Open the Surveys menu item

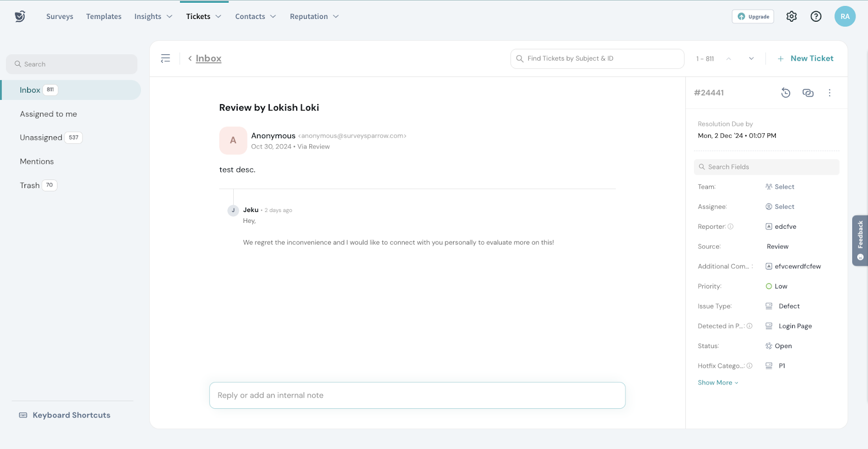(x=60, y=16)
